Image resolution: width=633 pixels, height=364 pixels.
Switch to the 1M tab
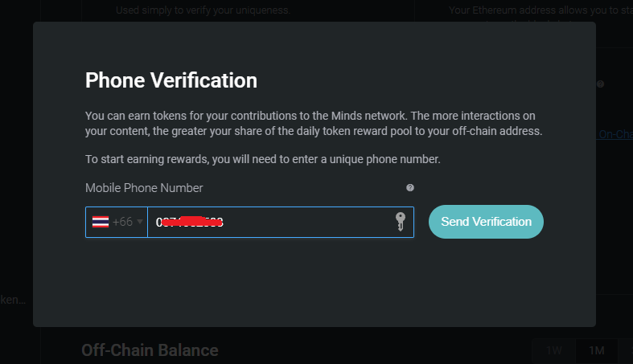tap(596, 350)
